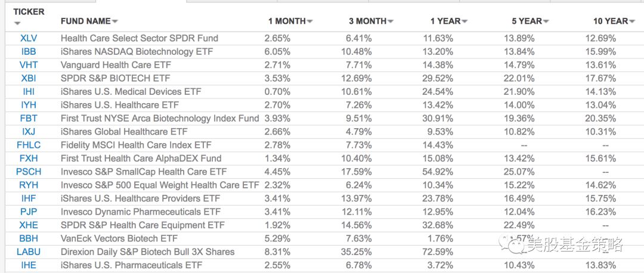Image resolution: width=644 pixels, height=273 pixels.
Task: Open the VHT ticker link
Action: (29, 65)
